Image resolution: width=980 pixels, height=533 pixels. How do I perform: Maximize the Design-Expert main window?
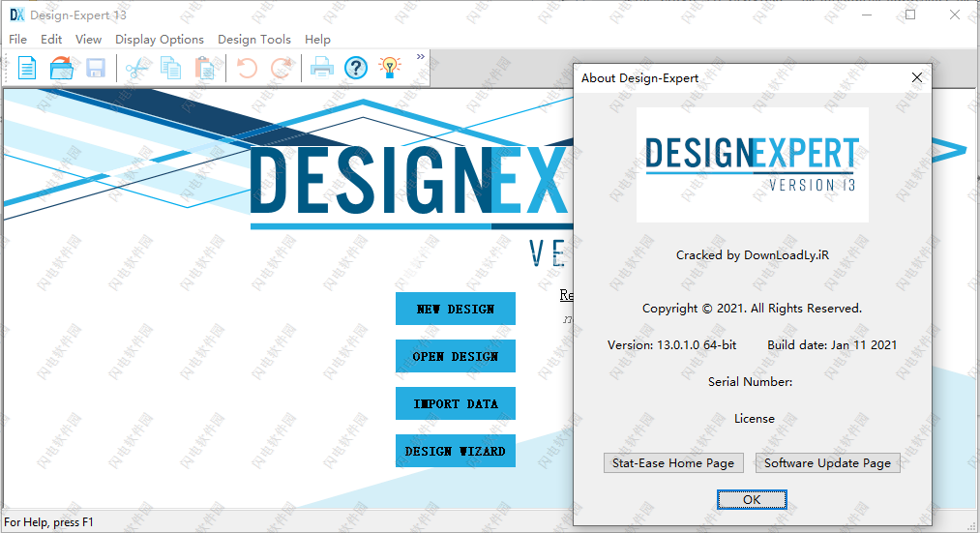coord(910,15)
